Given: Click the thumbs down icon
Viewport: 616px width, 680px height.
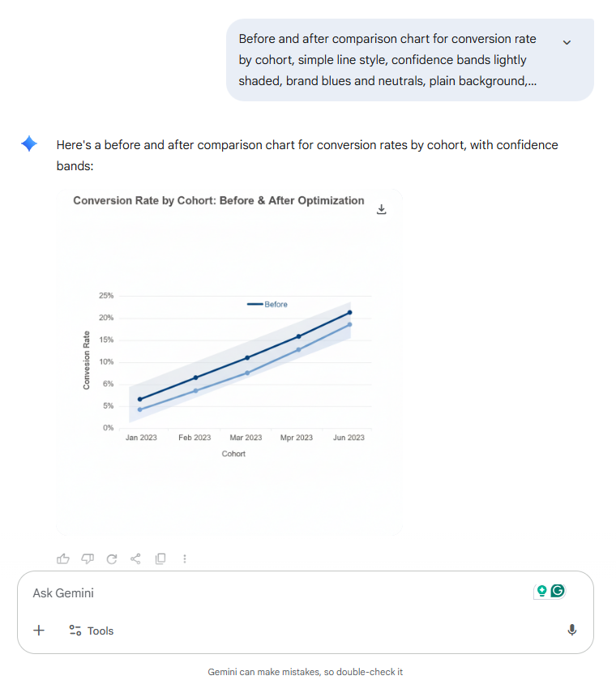Looking at the screenshot, I should [x=88, y=558].
